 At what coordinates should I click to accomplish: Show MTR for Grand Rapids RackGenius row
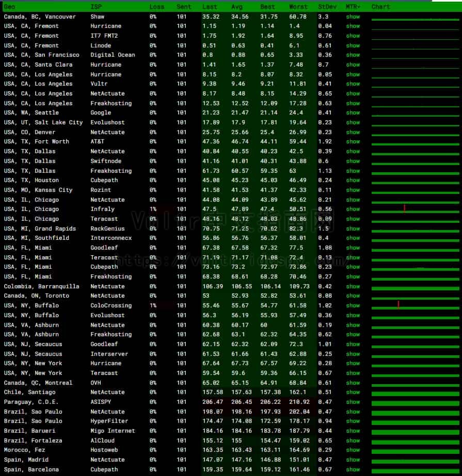click(353, 228)
